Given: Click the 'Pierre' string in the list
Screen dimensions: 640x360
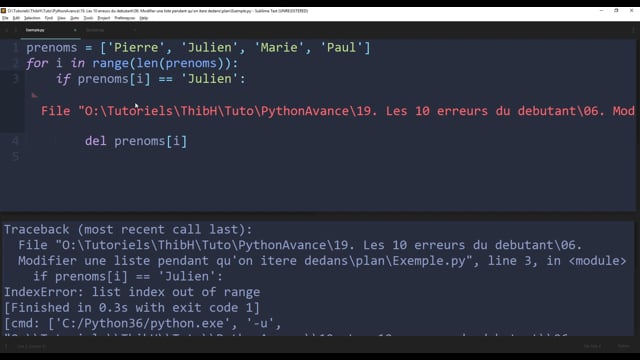Looking at the screenshot, I should pos(136,48).
